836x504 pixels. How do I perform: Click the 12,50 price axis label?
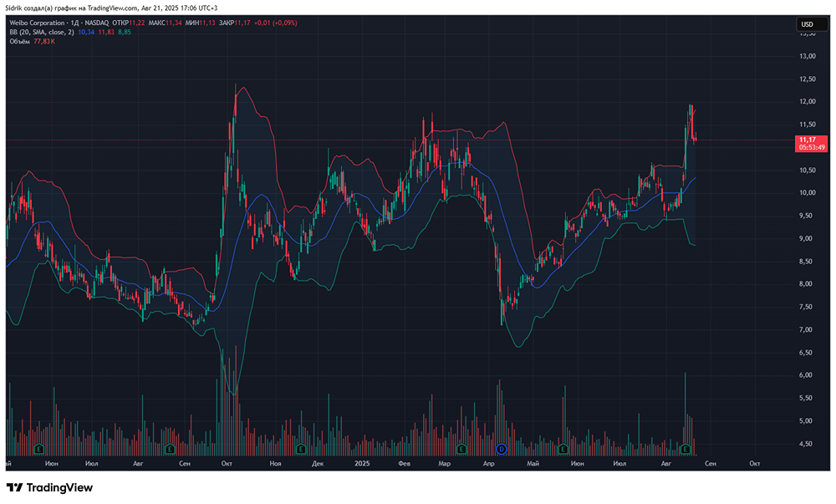pyautogui.click(x=808, y=79)
